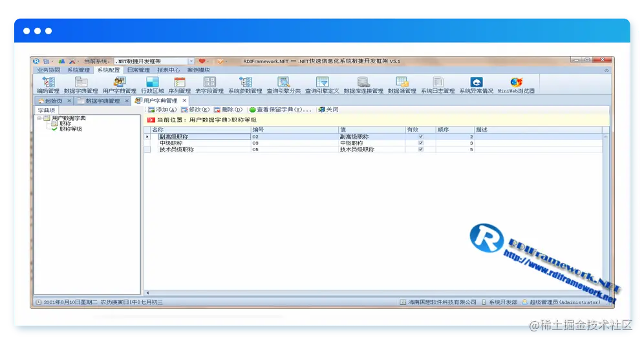
Task: Click the 添加(A) toolbar button
Action: (163, 110)
